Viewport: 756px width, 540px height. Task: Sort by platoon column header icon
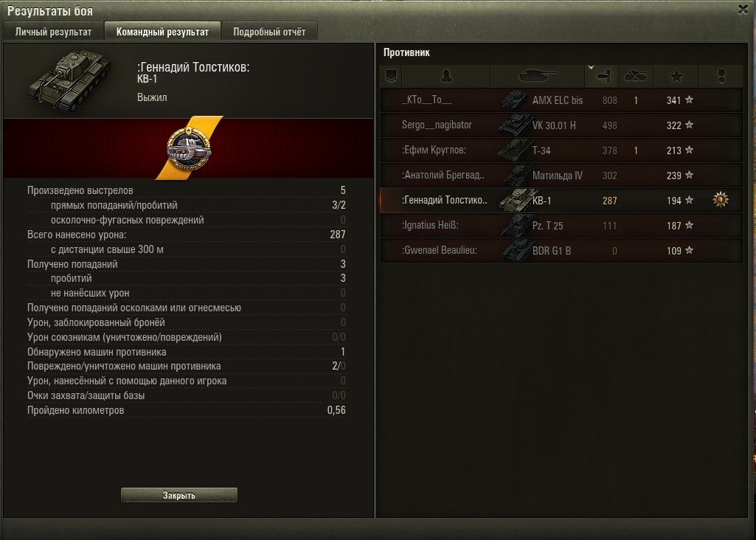coord(391,76)
